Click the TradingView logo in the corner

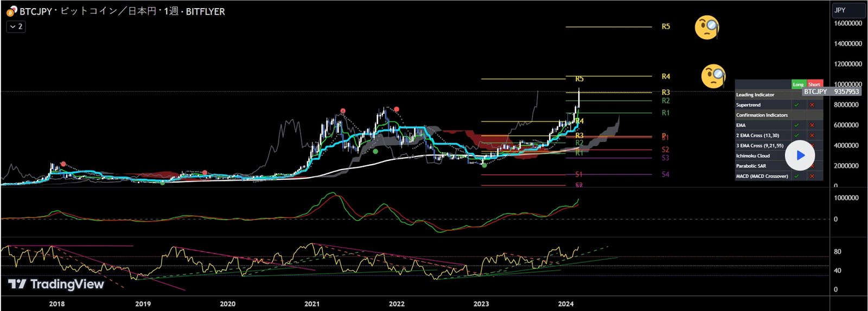[56, 284]
